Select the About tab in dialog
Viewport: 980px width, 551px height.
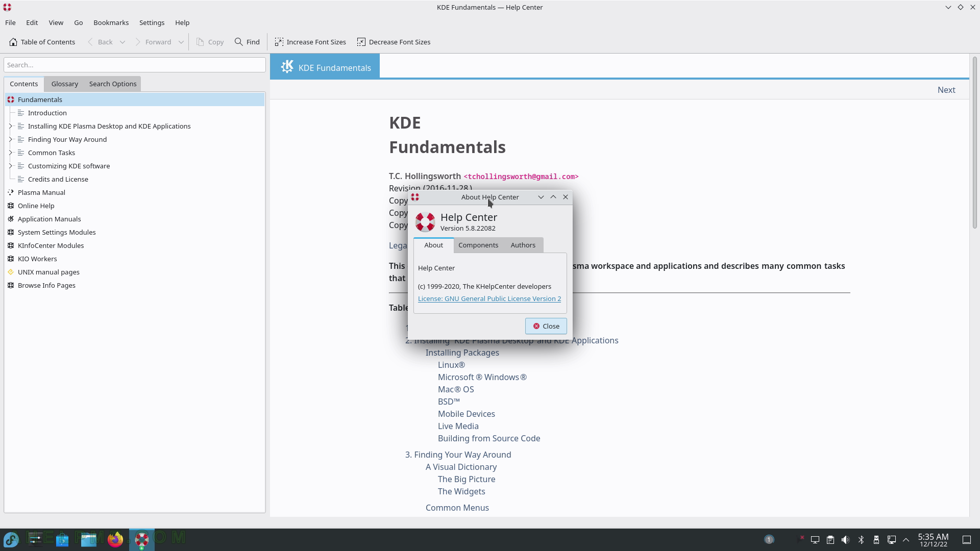(x=433, y=245)
